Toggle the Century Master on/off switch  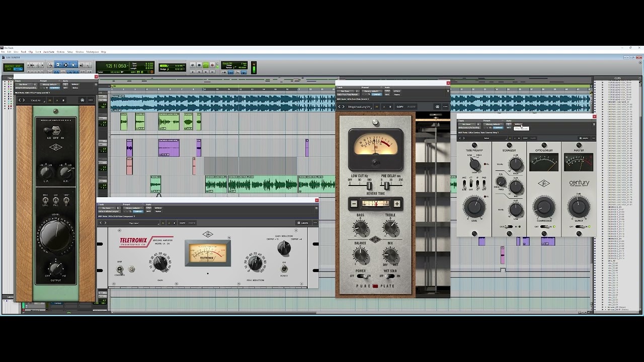(579, 227)
